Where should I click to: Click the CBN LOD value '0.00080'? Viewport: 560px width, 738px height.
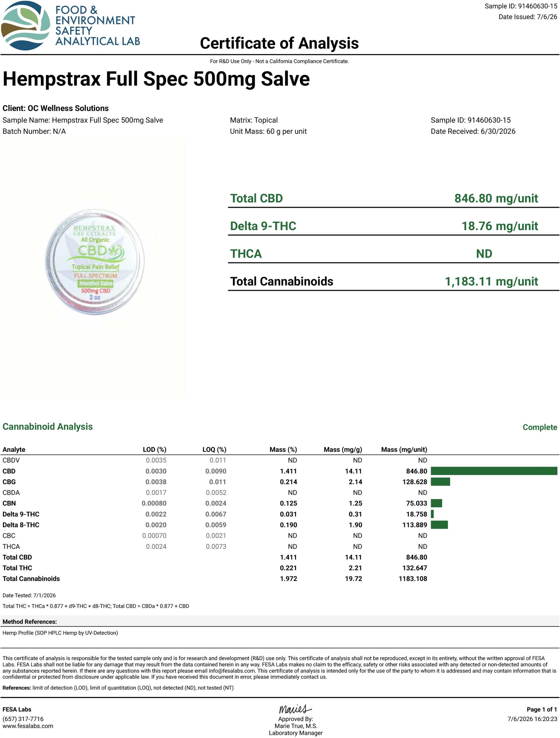[154, 503]
